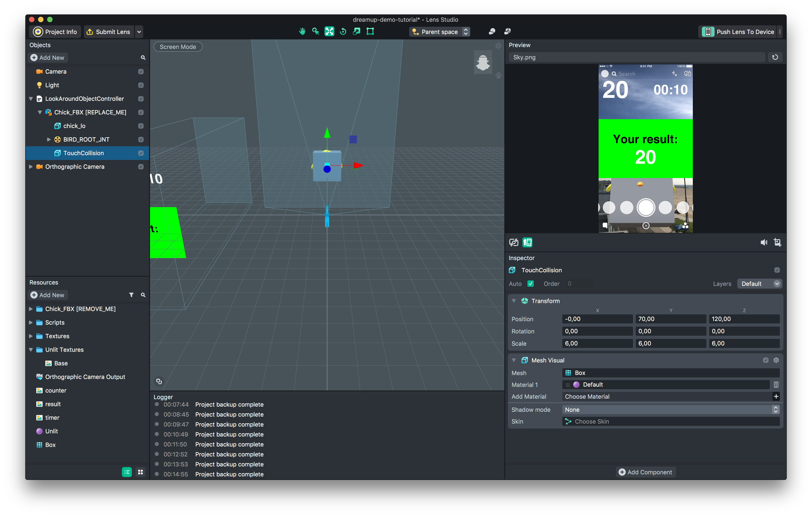Mute preview audio with speaker icon
The height and width of the screenshot is (516, 812).
click(x=764, y=242)
